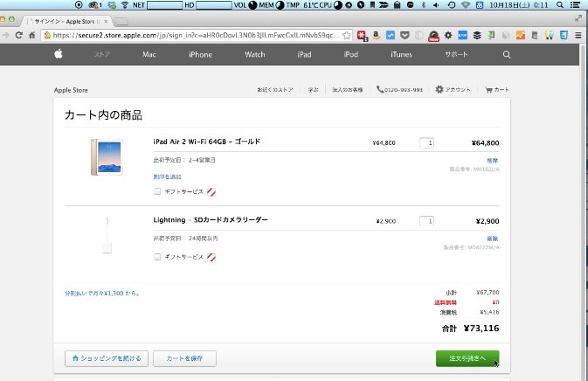Open the Time Machine menu bar icon
Viewport: 588px width, 381px height.
pos(452,5)
